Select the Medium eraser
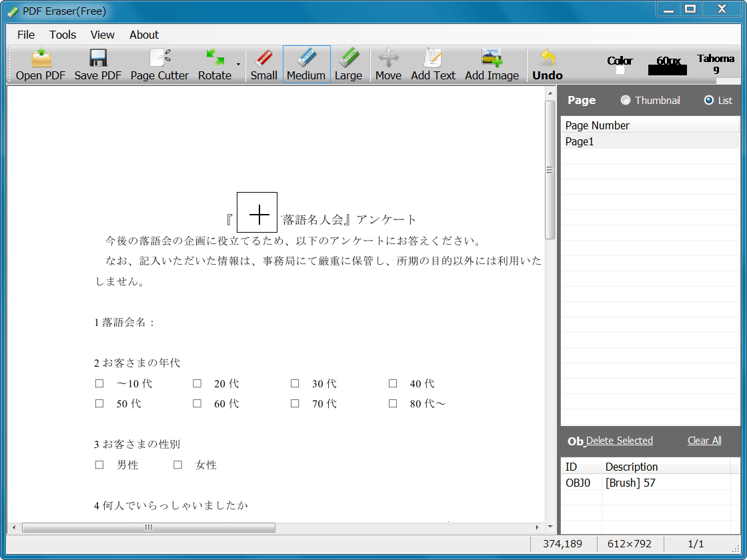Screen dimensions: 747x560 306,65
